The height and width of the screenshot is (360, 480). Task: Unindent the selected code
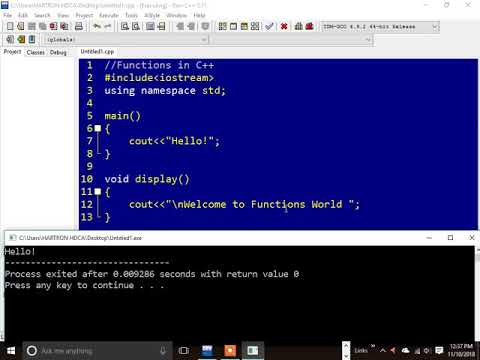[x=191, y=26]
